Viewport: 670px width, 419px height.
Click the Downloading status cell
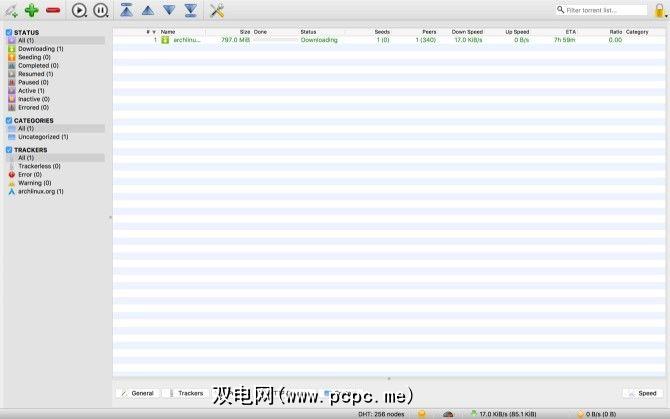[319, 40]
